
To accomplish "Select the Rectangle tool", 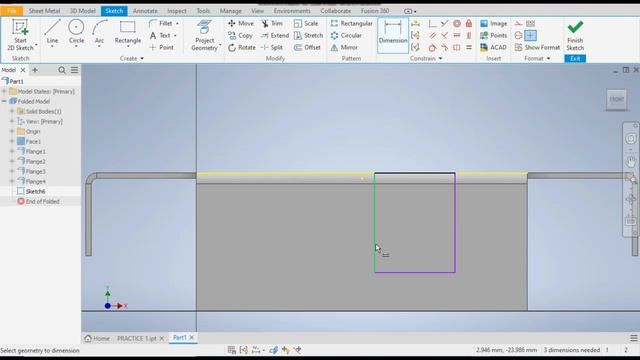I will (x=128, y=32).
